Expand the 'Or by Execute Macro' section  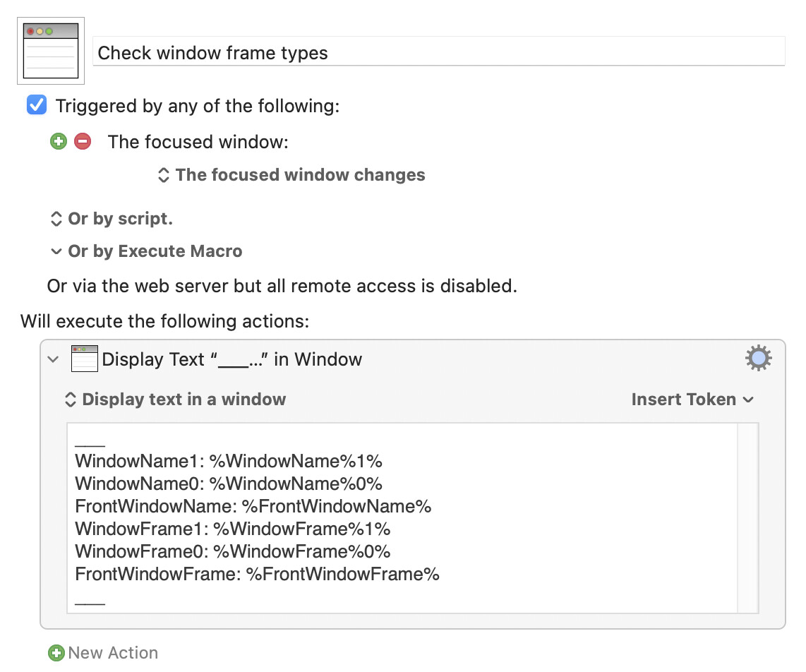click(x=147, y=251)
